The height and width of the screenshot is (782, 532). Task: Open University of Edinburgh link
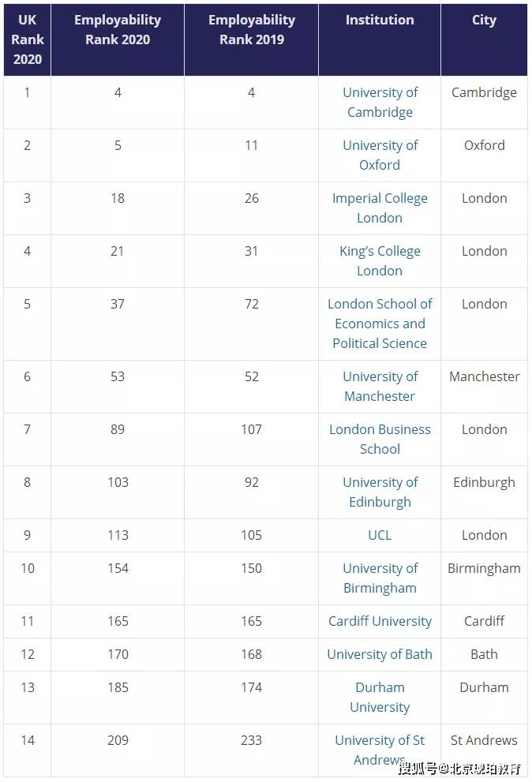(380, 492)
